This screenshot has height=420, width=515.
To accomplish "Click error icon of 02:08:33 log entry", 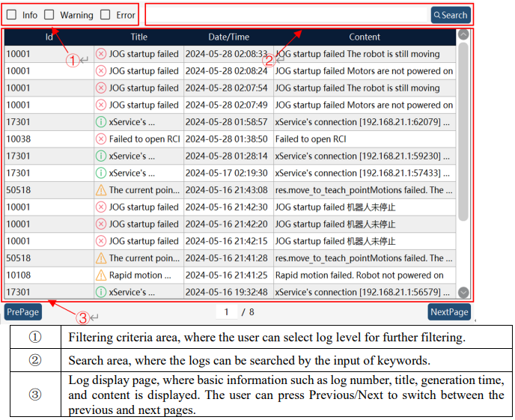I will (x=101, y=54).
